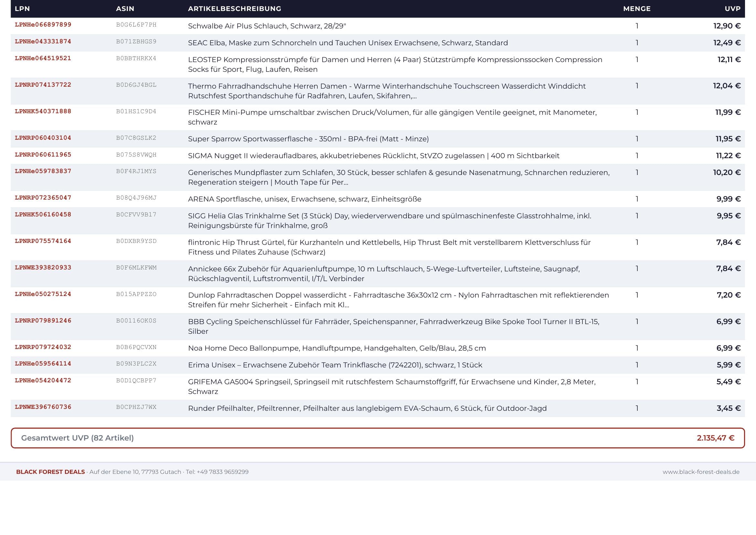The height and width of the screenshot is (535, 756).
Task: Select LPN code LPNHe050275124
Action: [43, 294]
